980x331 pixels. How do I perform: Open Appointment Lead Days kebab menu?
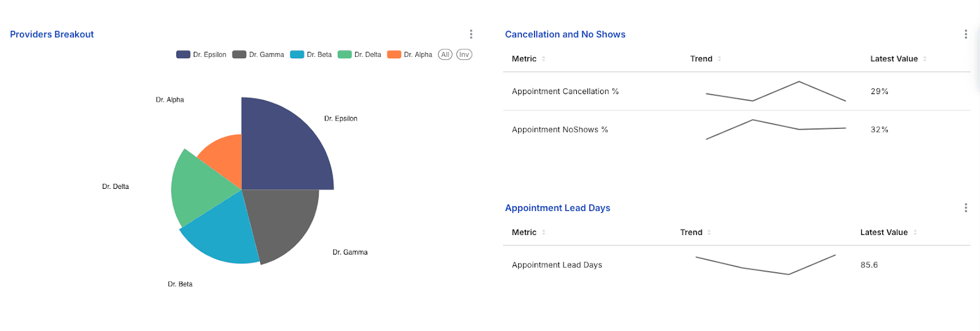pos(965,207)
